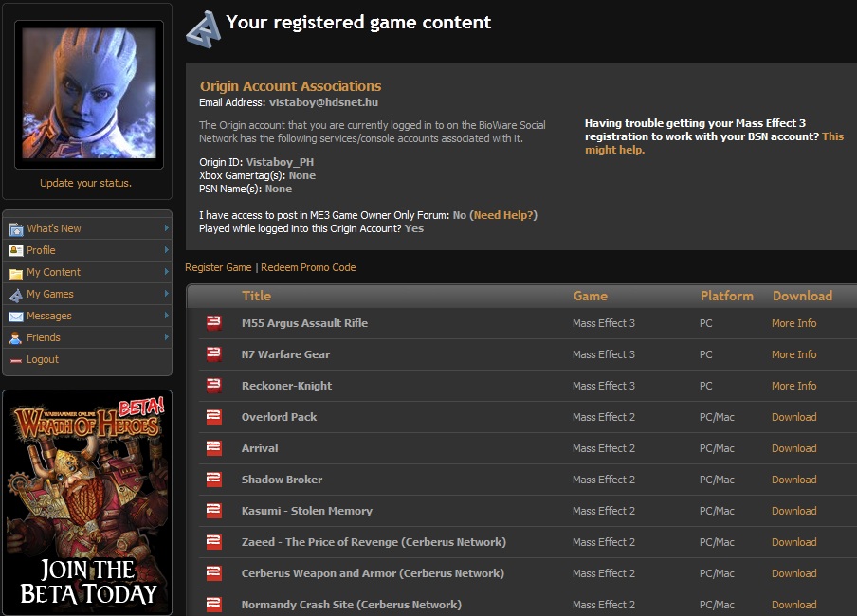Click Mass Effect 3 icon for Reckoner-Knight

pos(213,386)
